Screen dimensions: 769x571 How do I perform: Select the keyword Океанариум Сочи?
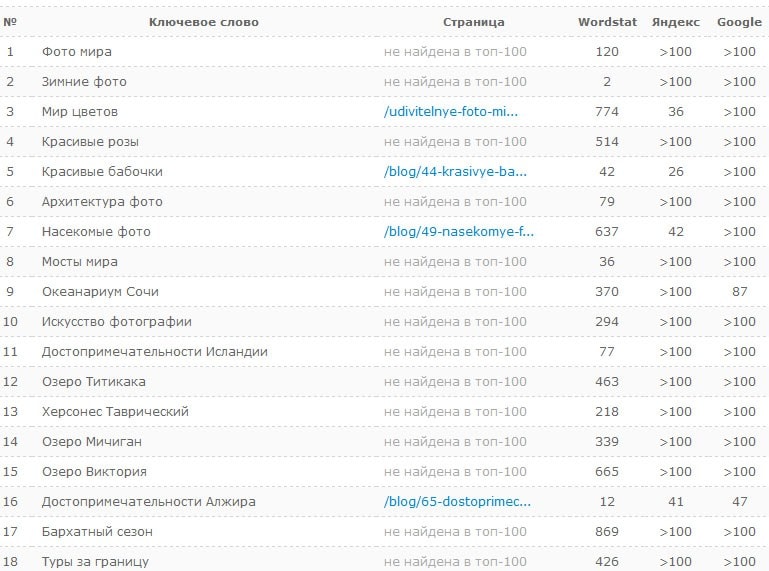click(100, 292)
